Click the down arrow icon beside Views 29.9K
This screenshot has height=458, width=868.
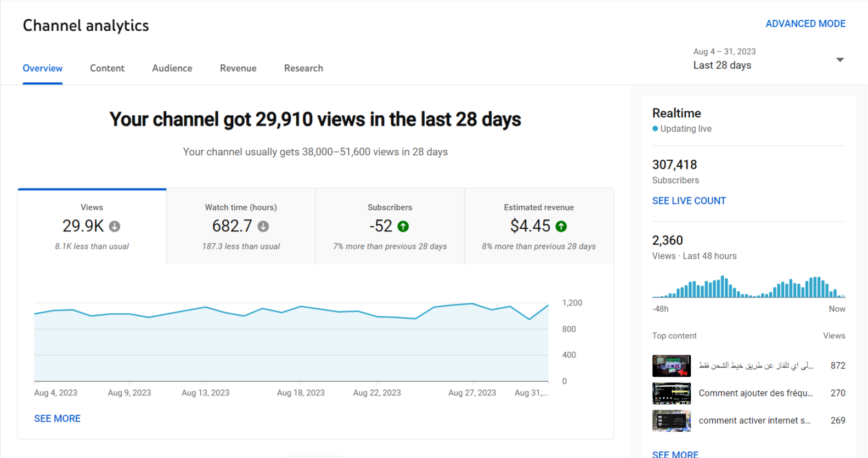coord(115,227)
